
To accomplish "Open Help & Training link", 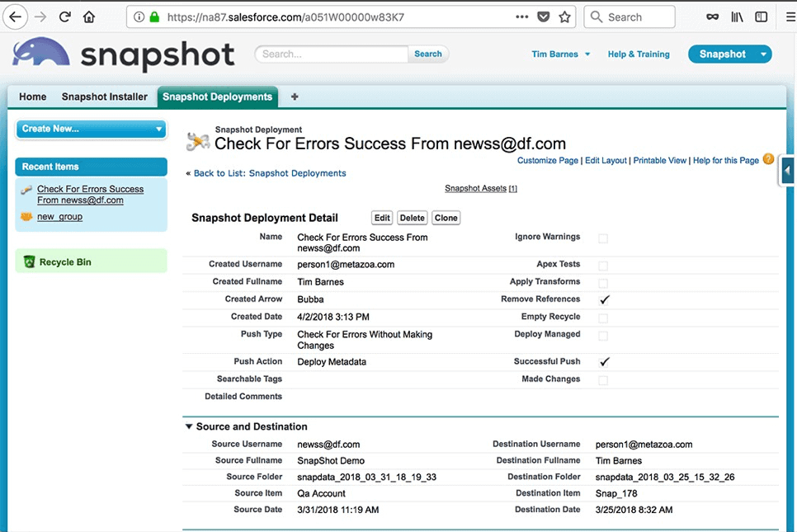I will point(639,54).
